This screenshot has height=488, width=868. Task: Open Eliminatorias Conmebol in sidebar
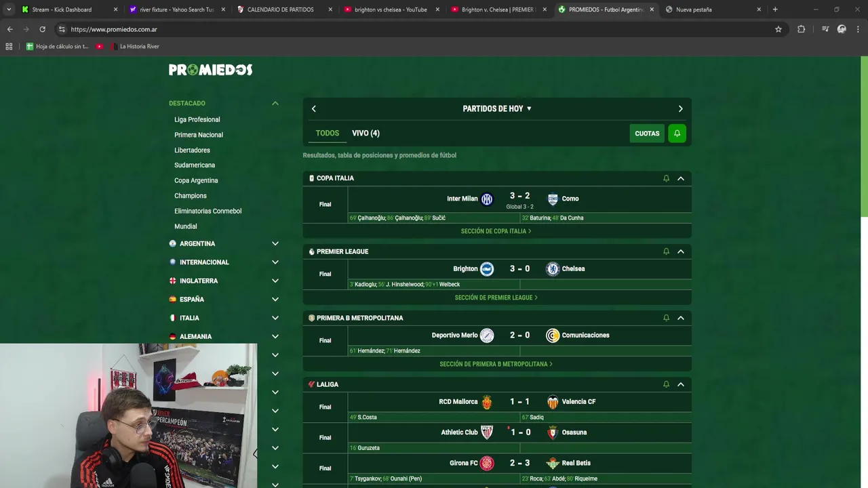(208, 211)
